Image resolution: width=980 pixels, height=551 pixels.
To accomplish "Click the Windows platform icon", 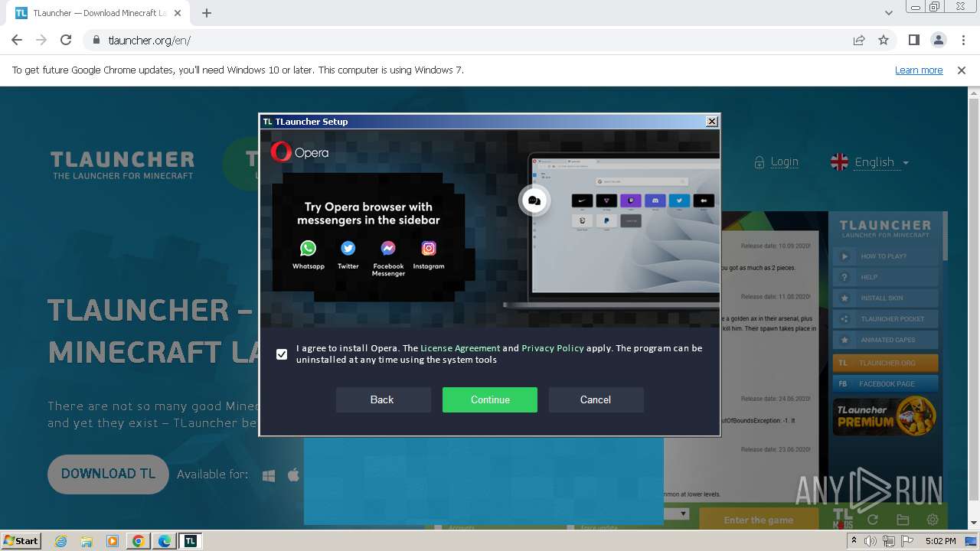I will (x=269, y=475).
